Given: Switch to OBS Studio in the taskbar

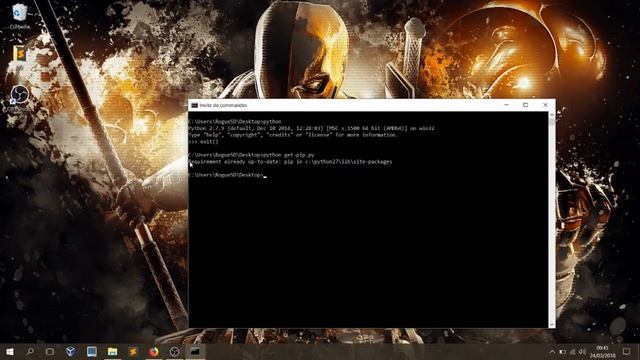Looking at the screenshot, I should 174,351.
